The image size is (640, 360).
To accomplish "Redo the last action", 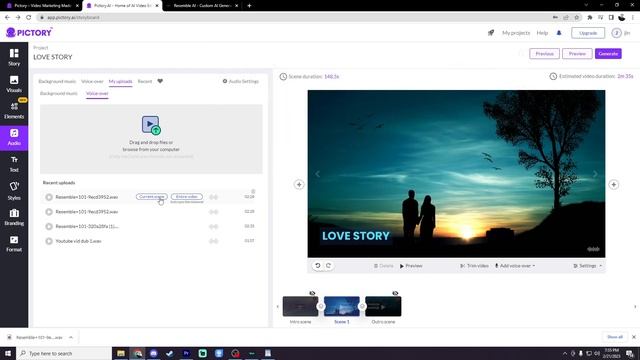I will [x=329, y=266].
